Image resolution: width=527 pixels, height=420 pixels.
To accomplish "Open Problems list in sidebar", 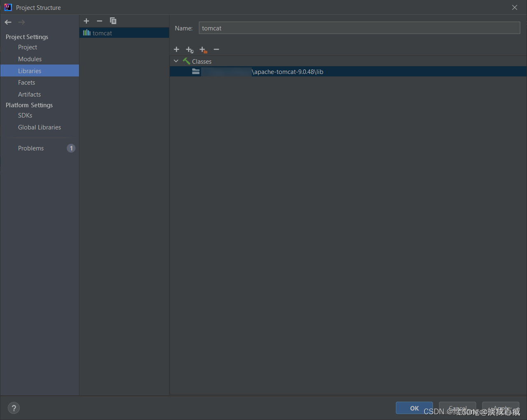I will [31, 148].
